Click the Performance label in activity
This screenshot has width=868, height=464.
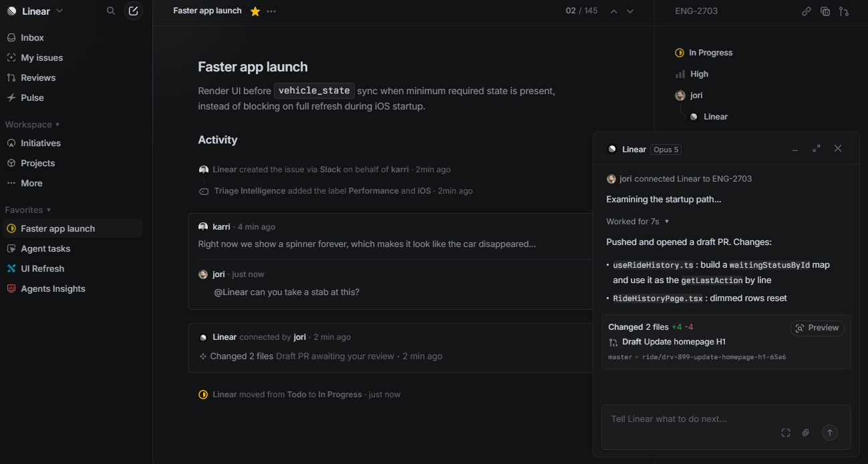click(374, 191)
